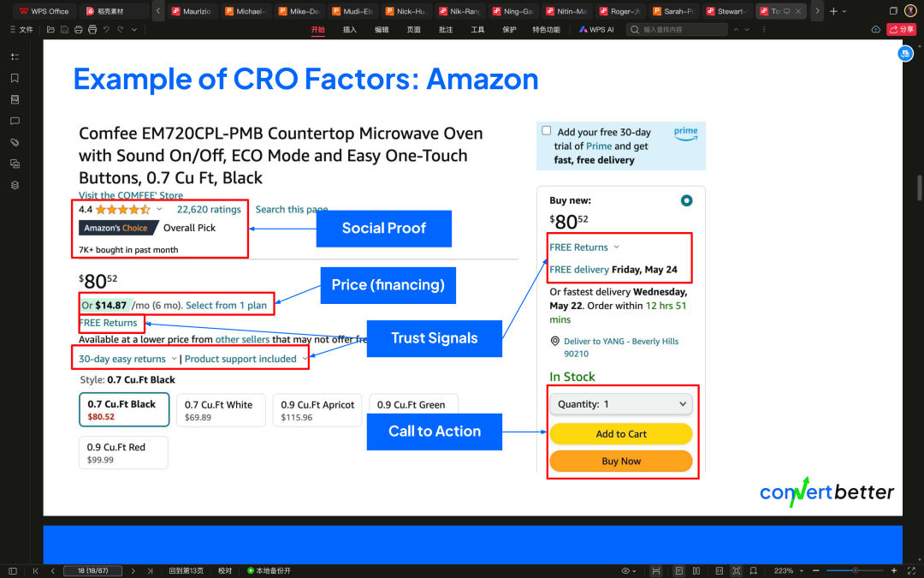Open the layers panel in left sidebar

click(x=15, y=185)
